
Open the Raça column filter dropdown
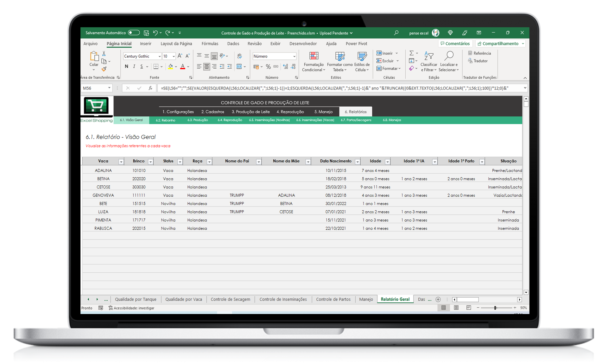point(209,162)
